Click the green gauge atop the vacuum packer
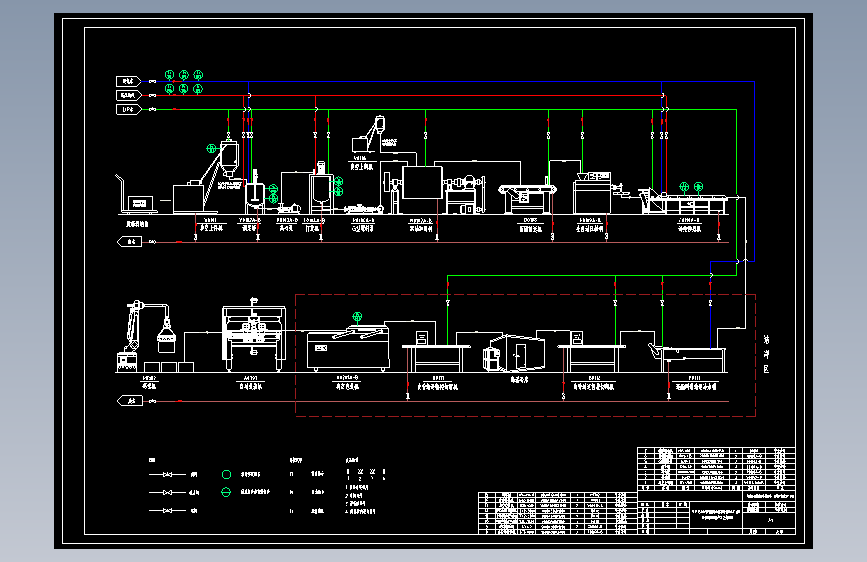This screenshot has height=562, width=867. coord(357,316)
